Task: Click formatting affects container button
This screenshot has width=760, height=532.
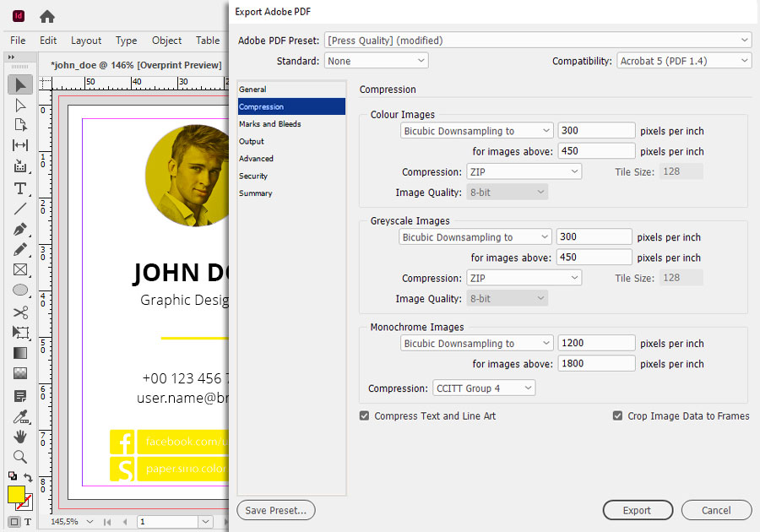Action: [14, 522]
